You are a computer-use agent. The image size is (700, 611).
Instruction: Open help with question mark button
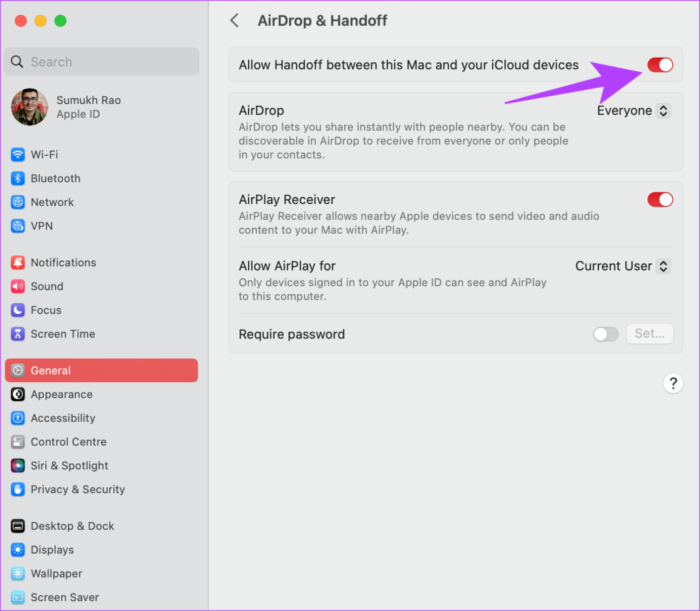pyautogui.click(x=673, y=383)
